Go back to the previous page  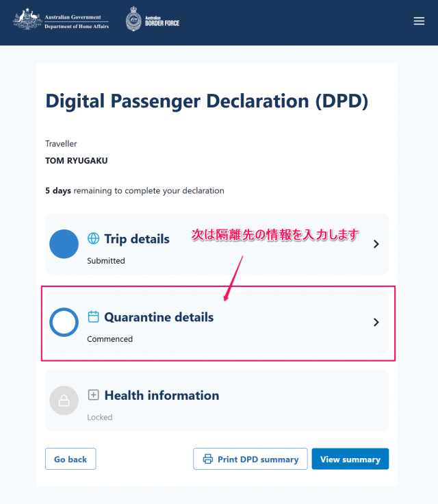[x=70, y=459]
